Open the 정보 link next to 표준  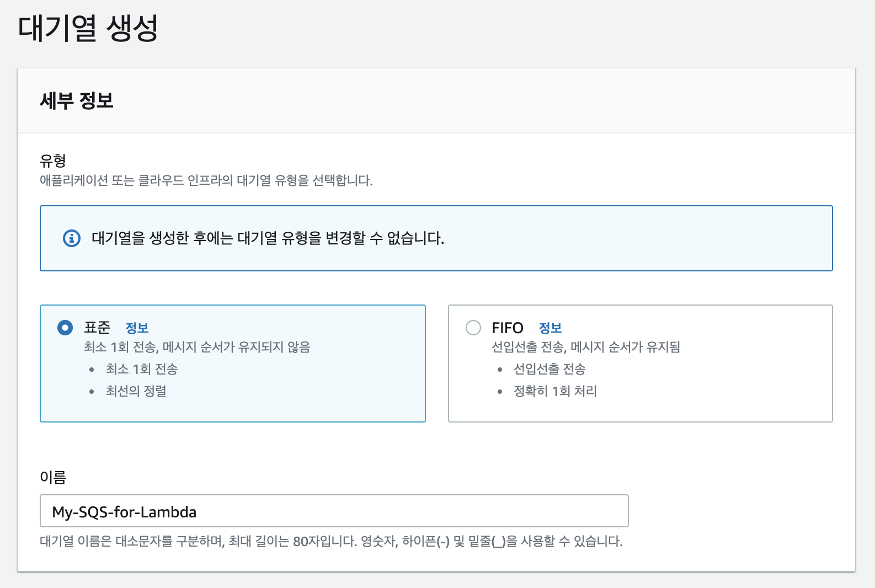pyautogui.click(x=137, y=328)
